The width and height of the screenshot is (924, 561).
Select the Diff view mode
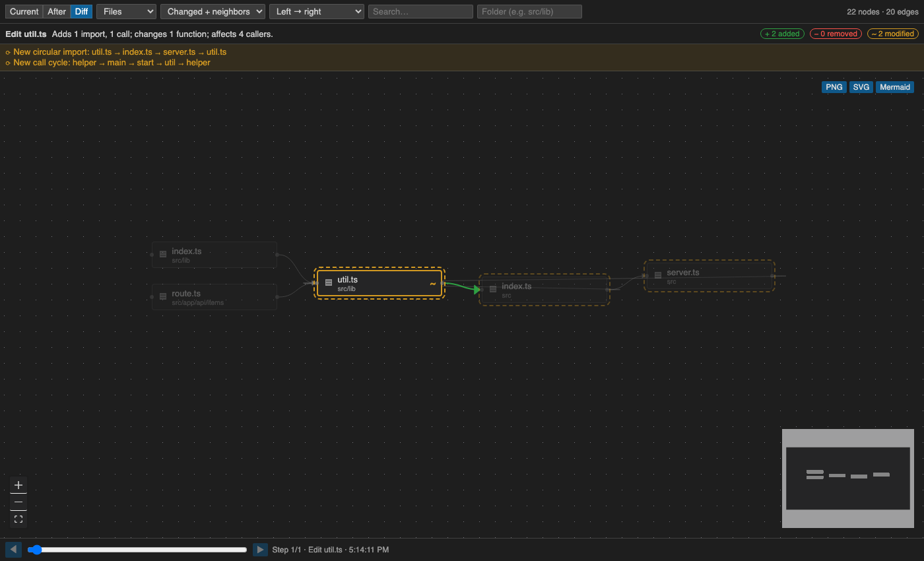pos(81,11)
